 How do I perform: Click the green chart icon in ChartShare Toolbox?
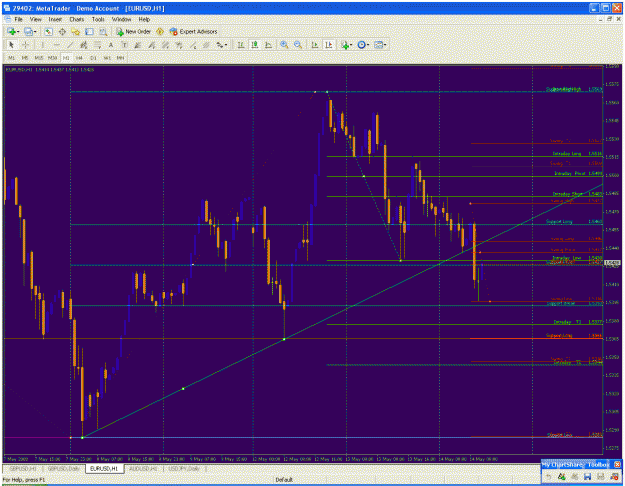[x=561, y=476]
